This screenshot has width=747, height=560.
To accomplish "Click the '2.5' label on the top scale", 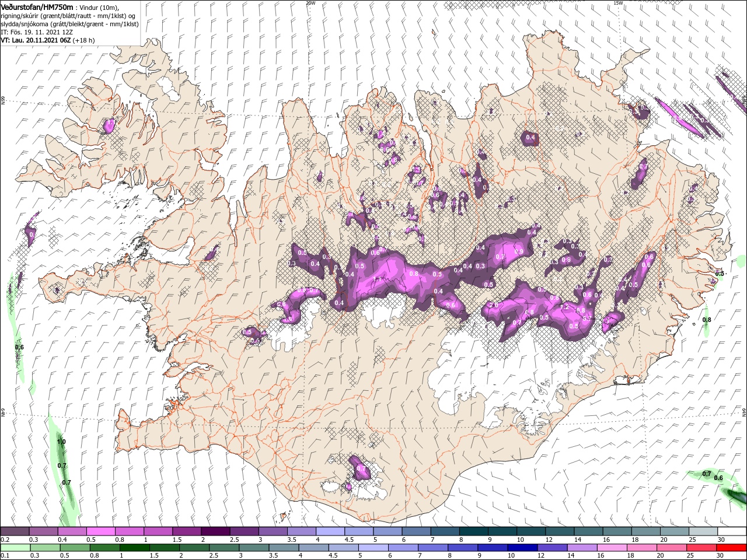I will [x=235, y=540].
